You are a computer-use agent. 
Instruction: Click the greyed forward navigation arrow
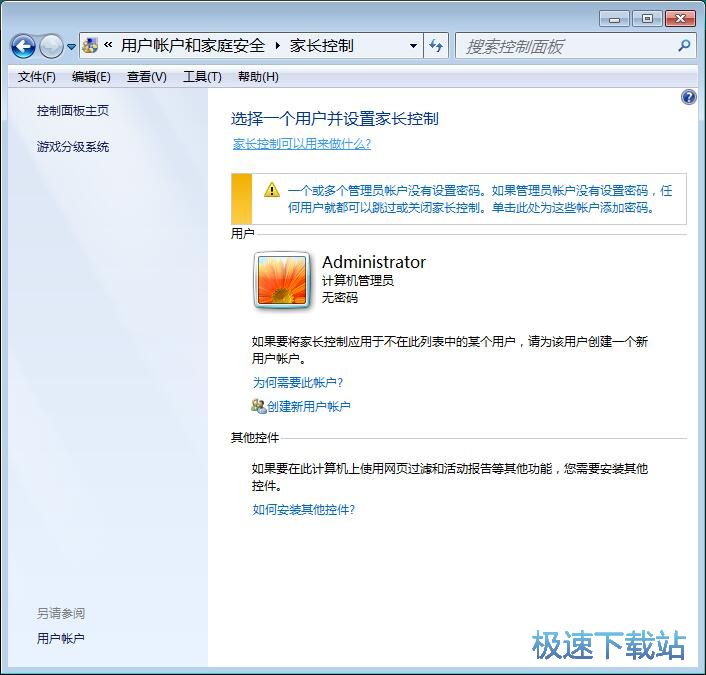(51, 46)
